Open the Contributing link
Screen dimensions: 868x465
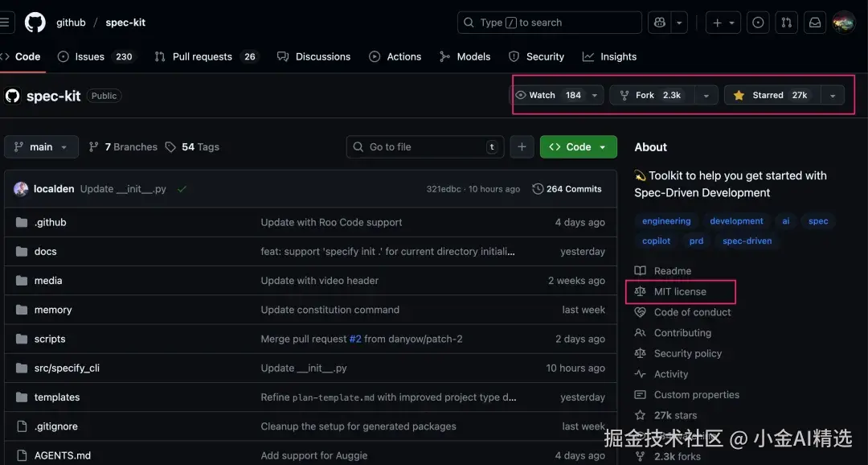tap(673, 332)
